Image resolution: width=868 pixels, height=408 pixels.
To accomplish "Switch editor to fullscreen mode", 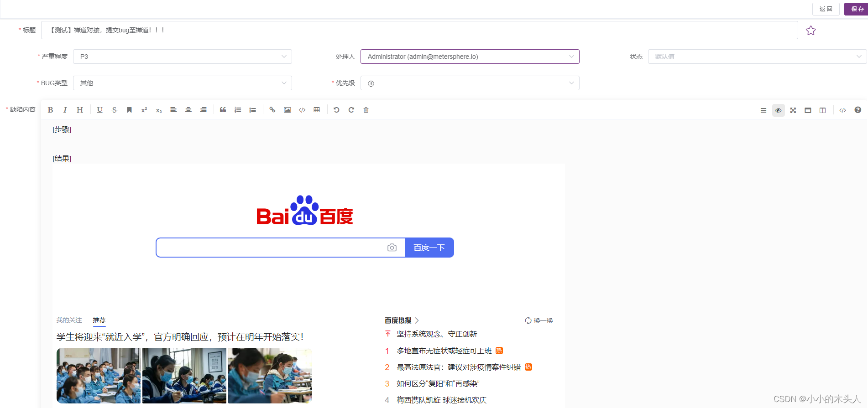I will pos(793,110).
